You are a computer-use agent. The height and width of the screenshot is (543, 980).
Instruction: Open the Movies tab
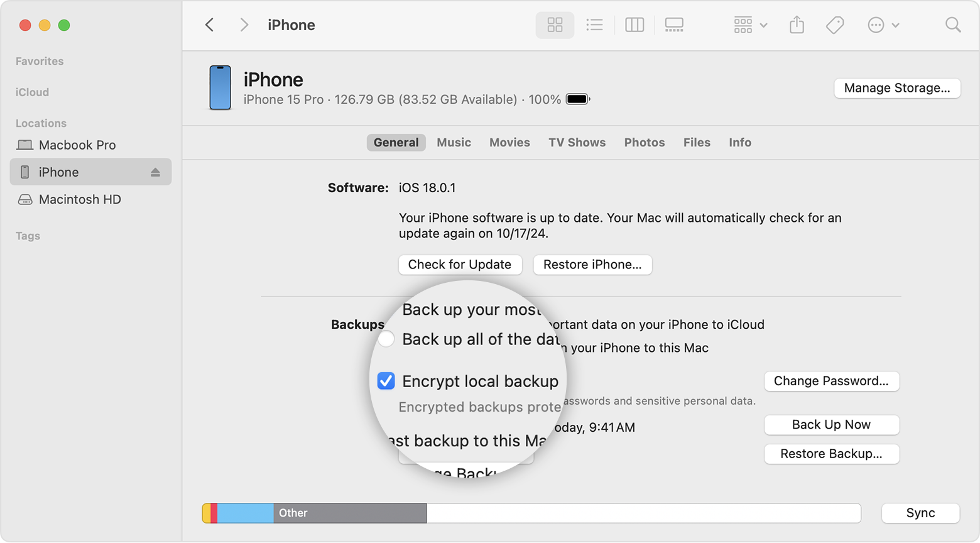click(509, 143)
